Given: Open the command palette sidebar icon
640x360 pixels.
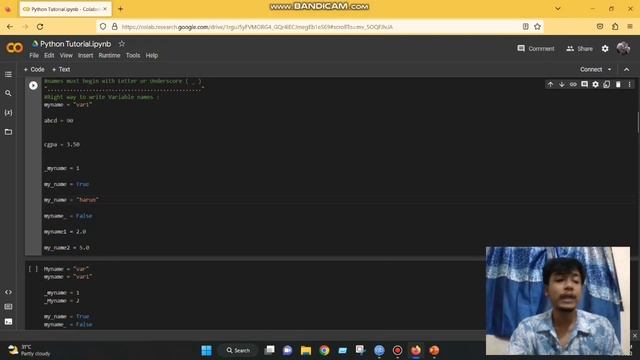Looking at the screenshot, I should [x=8, y=307].
